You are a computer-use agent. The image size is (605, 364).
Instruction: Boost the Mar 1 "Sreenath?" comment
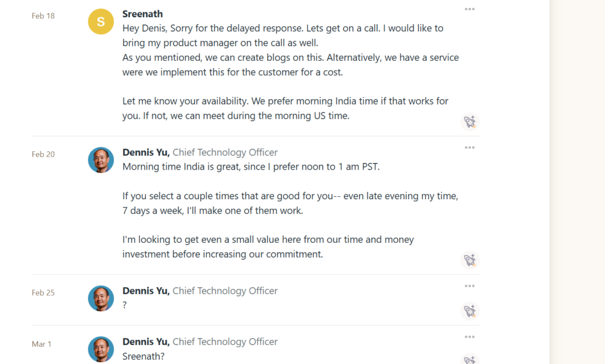(470, 360)
